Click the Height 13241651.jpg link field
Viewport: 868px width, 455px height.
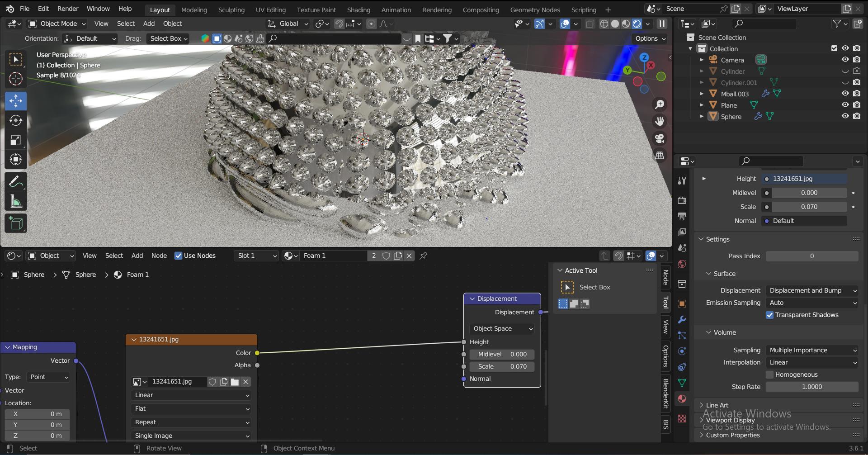(x=805, y=179)
